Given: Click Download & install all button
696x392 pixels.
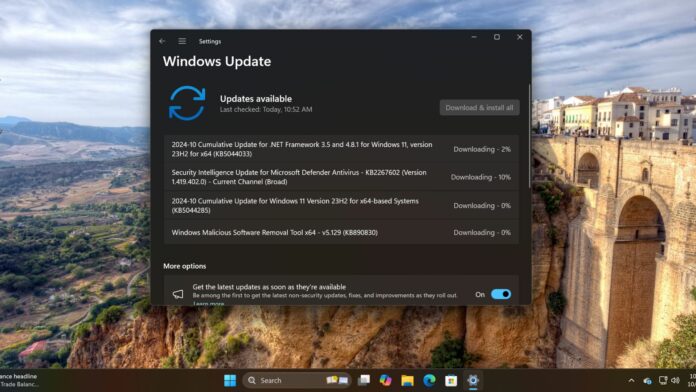Looking at the screenshot, I should pos(479,107).
